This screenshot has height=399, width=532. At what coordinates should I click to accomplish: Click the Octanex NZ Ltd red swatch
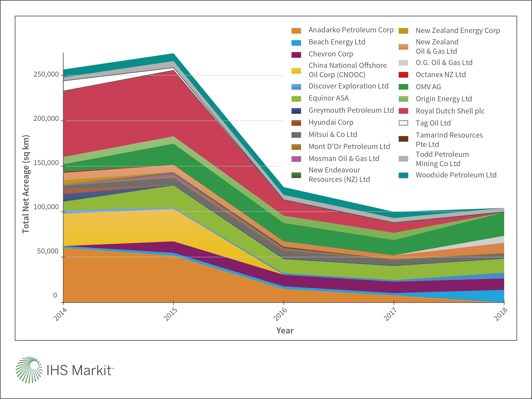pos(403,75)
